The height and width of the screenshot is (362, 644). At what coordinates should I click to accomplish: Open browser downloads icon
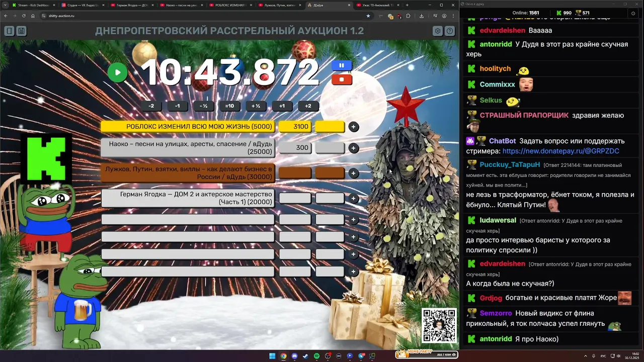tap(422, 16)
